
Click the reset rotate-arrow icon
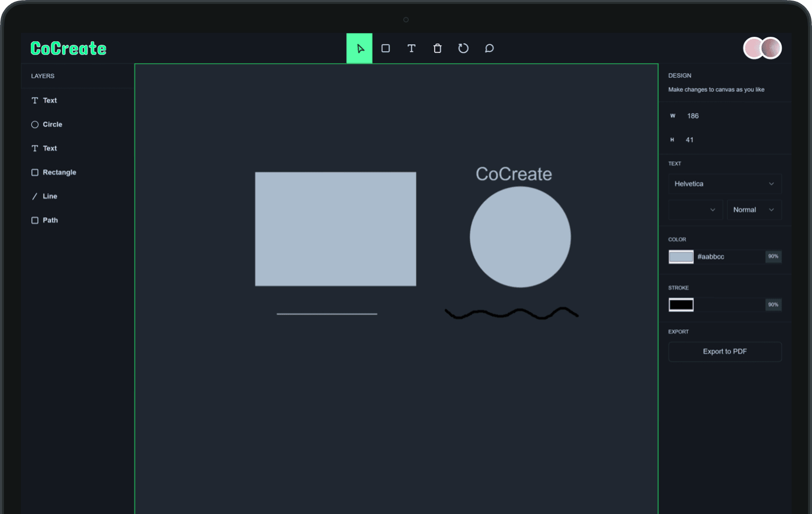tap(463, 48)
